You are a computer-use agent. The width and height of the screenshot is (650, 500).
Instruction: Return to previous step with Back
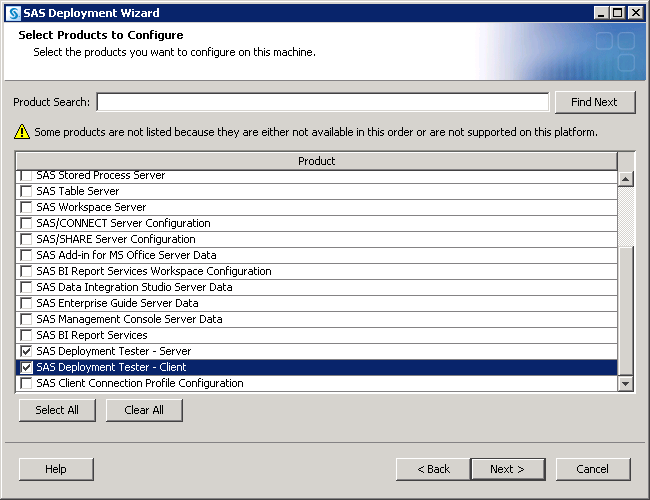[433, 469]
